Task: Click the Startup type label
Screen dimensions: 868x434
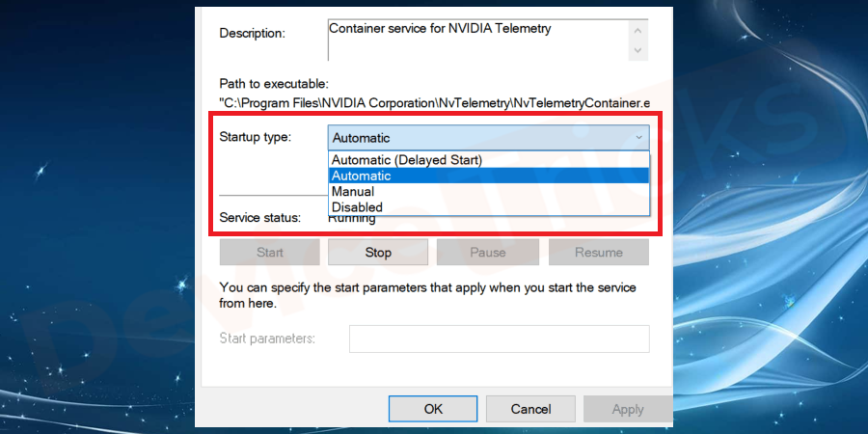Action: [256, 137]
